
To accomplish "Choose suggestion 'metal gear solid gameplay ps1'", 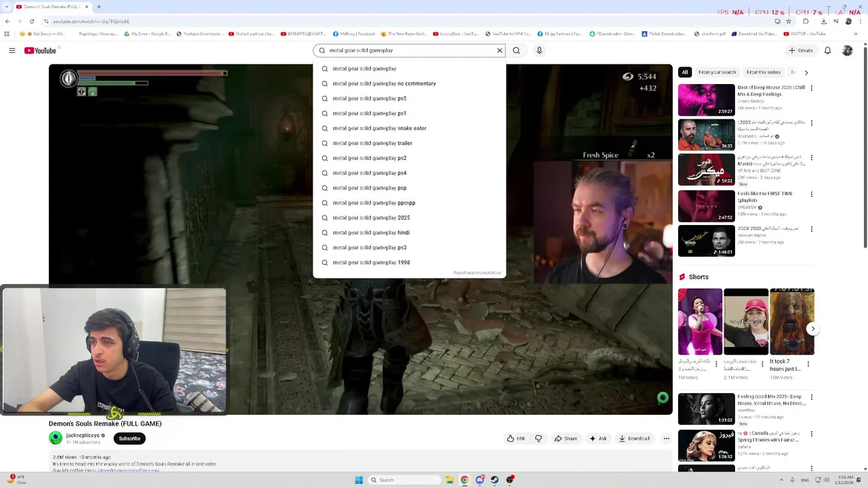I will pos(409,113).
